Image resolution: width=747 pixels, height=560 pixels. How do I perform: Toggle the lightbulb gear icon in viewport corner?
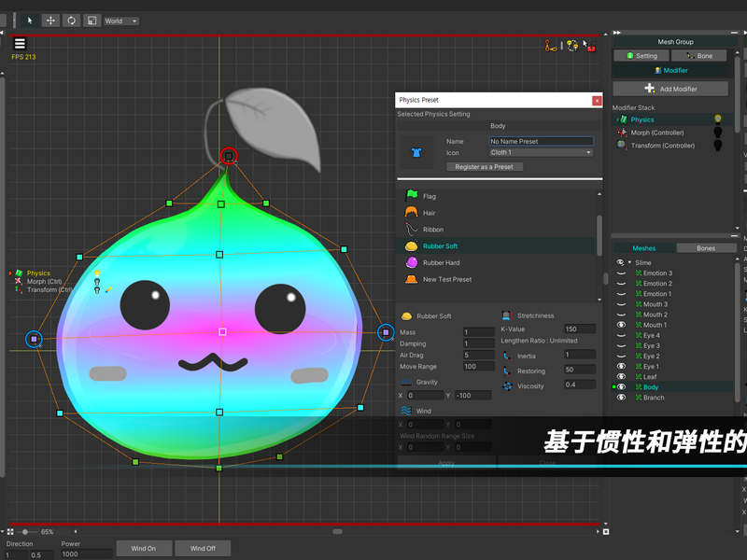coord(572,46)
